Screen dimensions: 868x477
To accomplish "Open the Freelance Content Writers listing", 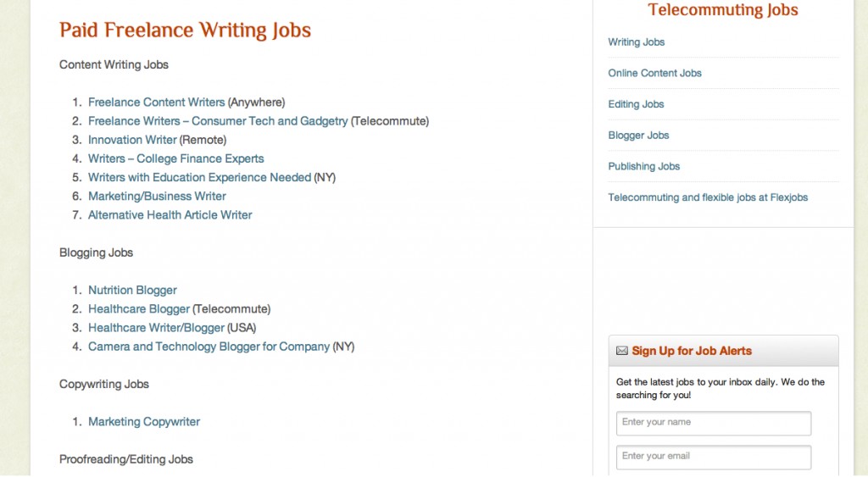I will tap(156, 103).
